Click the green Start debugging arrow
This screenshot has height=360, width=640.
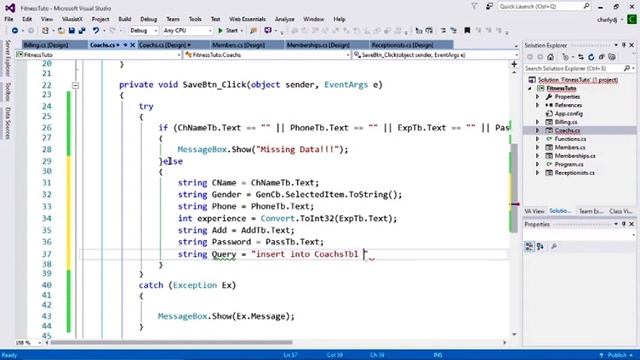[x=220, y=31]
